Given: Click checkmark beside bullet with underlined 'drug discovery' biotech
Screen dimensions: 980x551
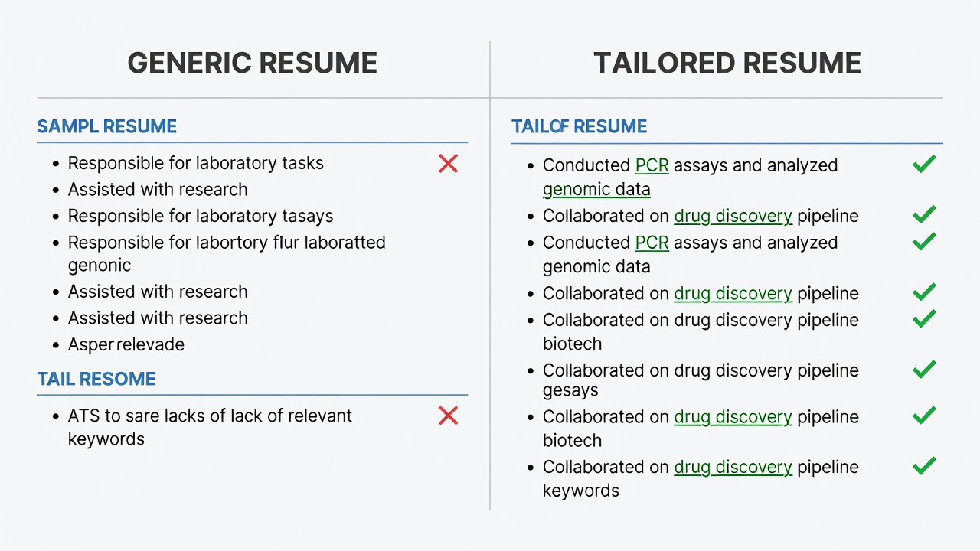Looking at the screenshot, I should point(924,416).
